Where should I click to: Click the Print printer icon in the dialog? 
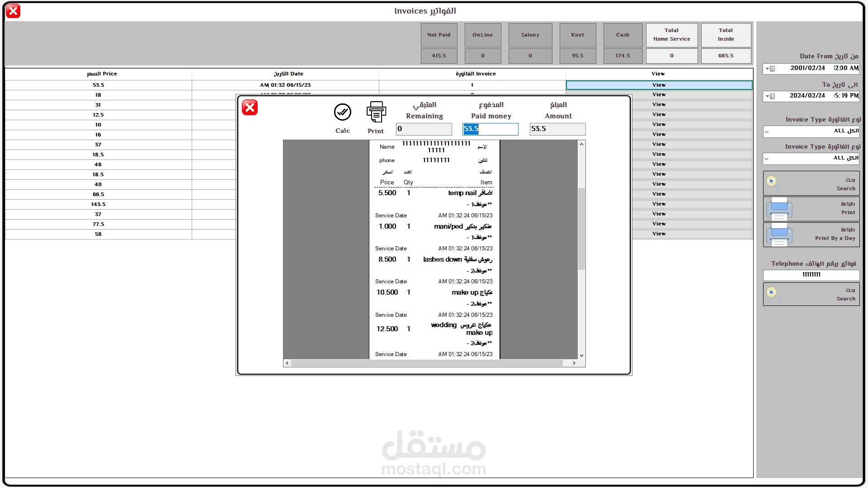tap(376, 112)
